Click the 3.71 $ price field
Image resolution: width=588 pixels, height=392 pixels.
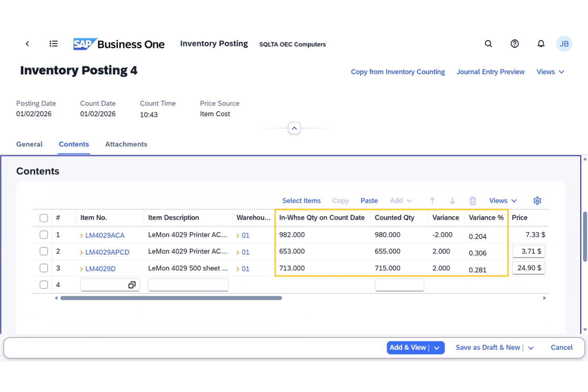click(528, 251)
